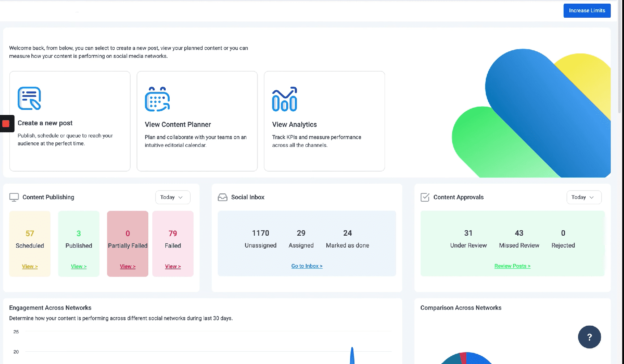
Task: Click the Unassigned label
Action: [x=260, y=245]
